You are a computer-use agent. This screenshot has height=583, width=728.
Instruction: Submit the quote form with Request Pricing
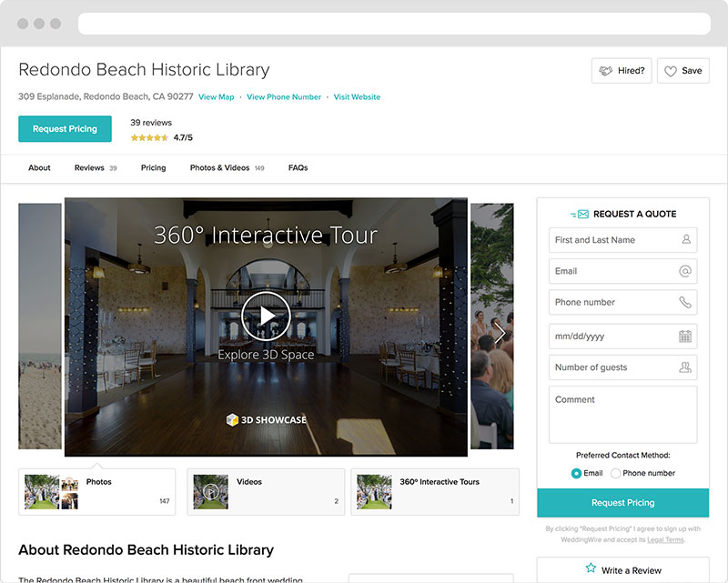pos(622,503)
